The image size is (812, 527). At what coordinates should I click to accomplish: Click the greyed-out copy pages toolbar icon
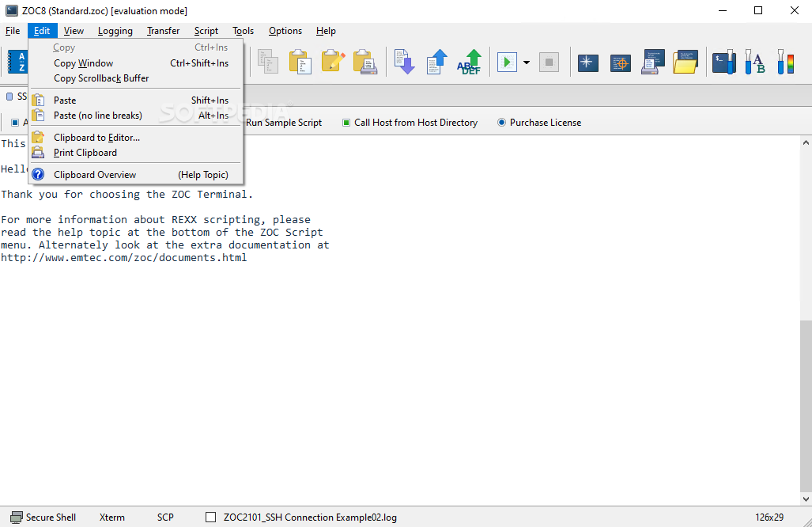[x=268, y=63]
